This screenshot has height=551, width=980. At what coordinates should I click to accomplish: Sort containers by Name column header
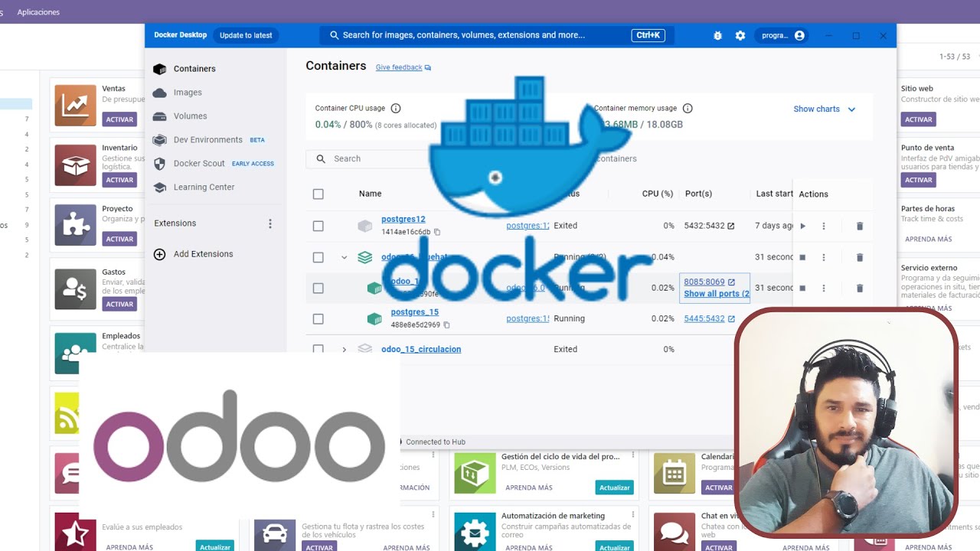[x=370, y=194]
